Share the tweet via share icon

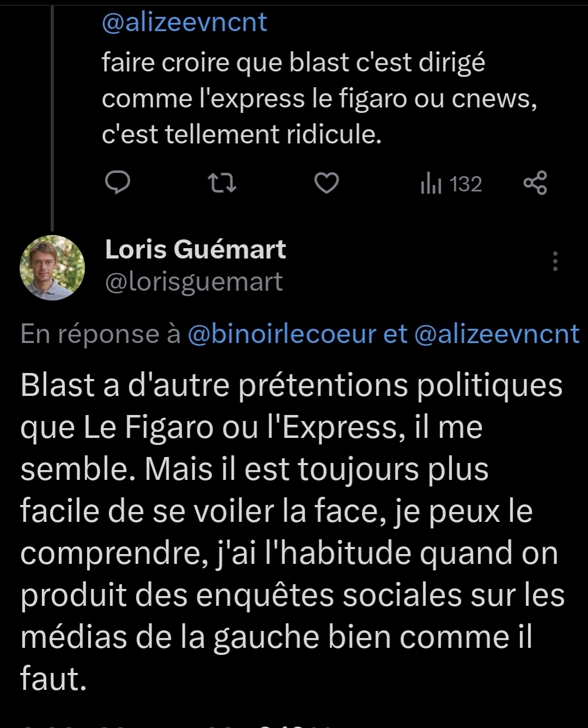click(535, 183)
